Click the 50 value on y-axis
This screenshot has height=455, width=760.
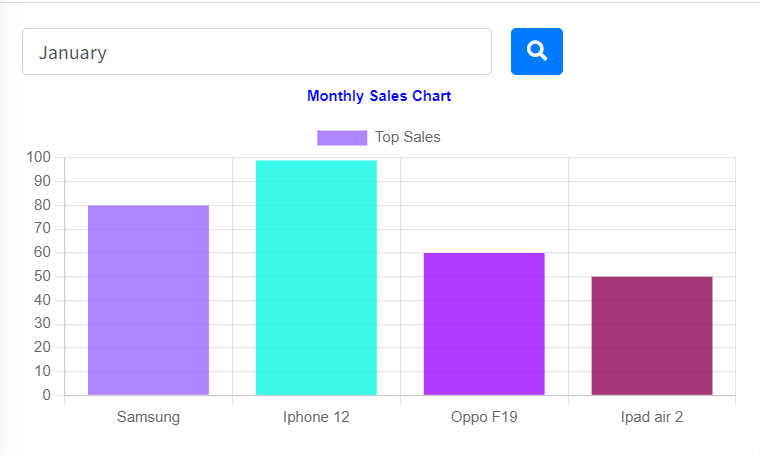point(42,276)
